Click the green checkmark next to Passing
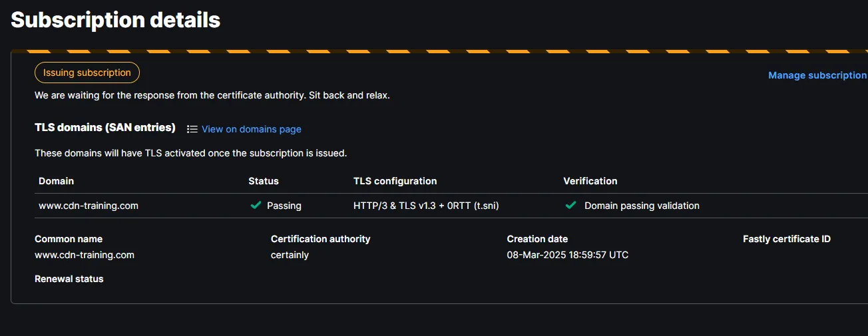 [x=255, y=206]
